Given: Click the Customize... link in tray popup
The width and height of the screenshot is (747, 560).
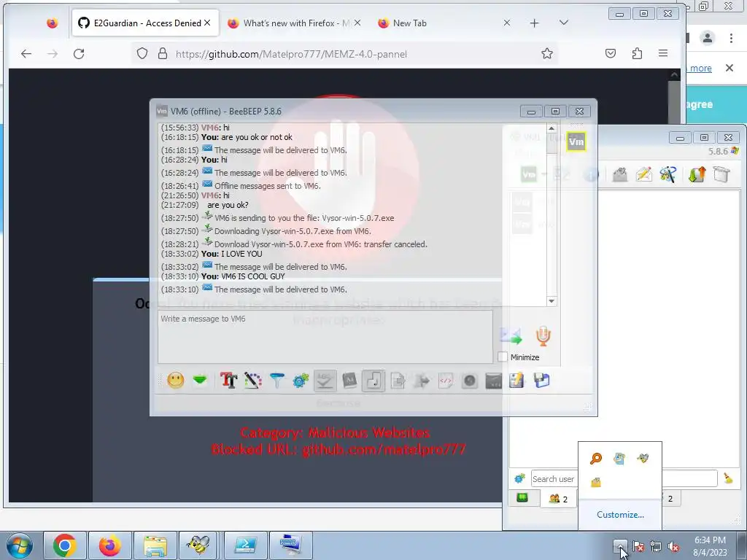Looking at the screenshot, I should (620, 514).
